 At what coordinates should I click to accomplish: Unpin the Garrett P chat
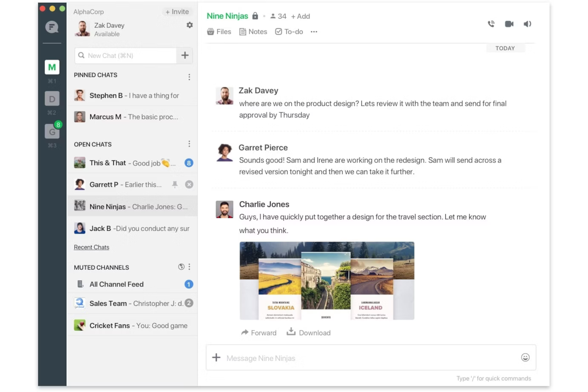175,184
